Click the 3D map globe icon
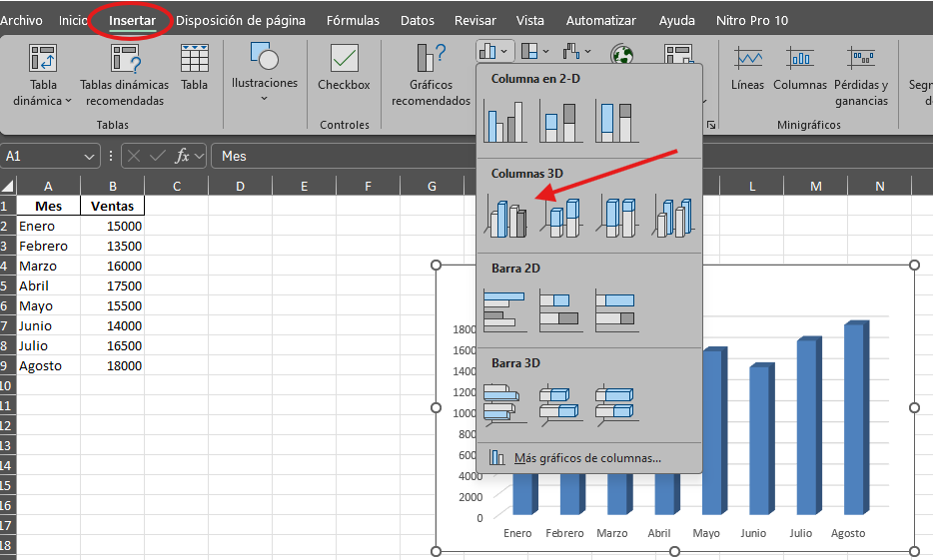Screen dimensions: 933x560 (621, 55)
